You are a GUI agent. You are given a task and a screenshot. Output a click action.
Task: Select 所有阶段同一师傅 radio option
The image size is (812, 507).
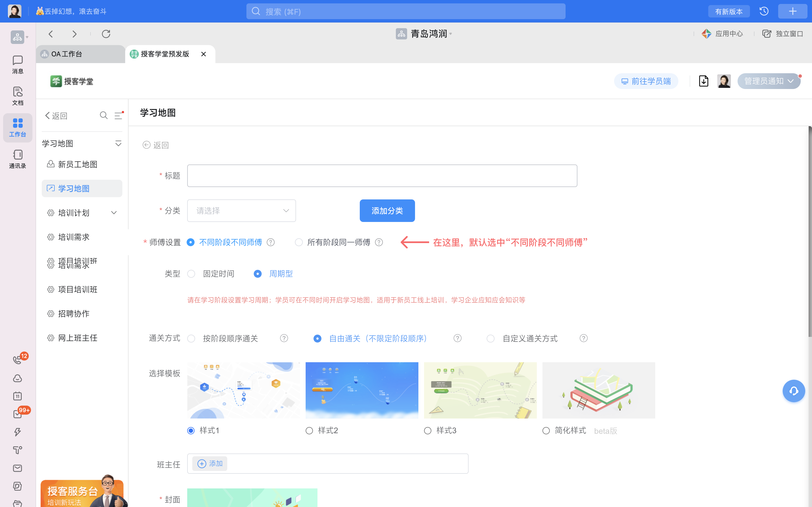(299, 242)
